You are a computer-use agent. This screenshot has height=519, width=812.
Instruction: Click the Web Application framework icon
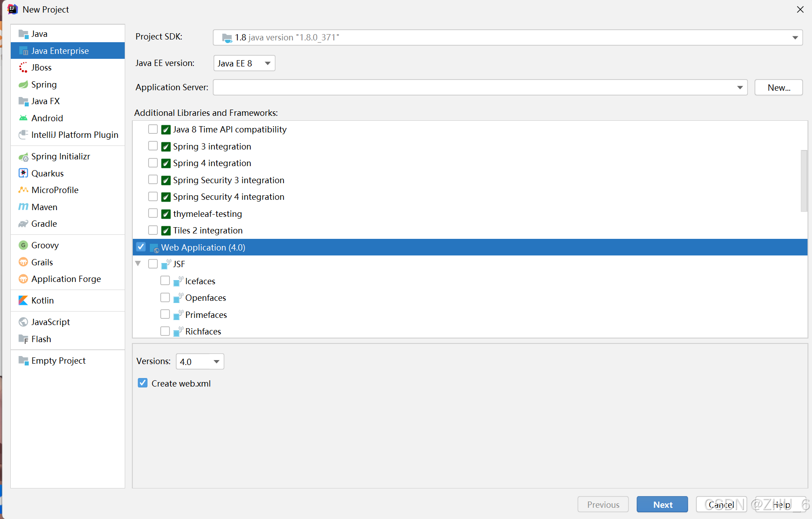[154, 248]
